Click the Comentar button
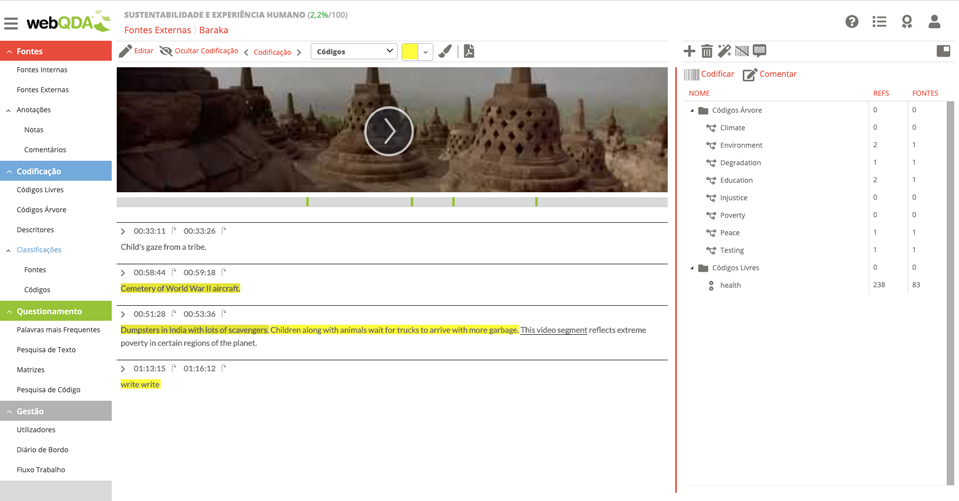959x501 pixels. [770, 74]
